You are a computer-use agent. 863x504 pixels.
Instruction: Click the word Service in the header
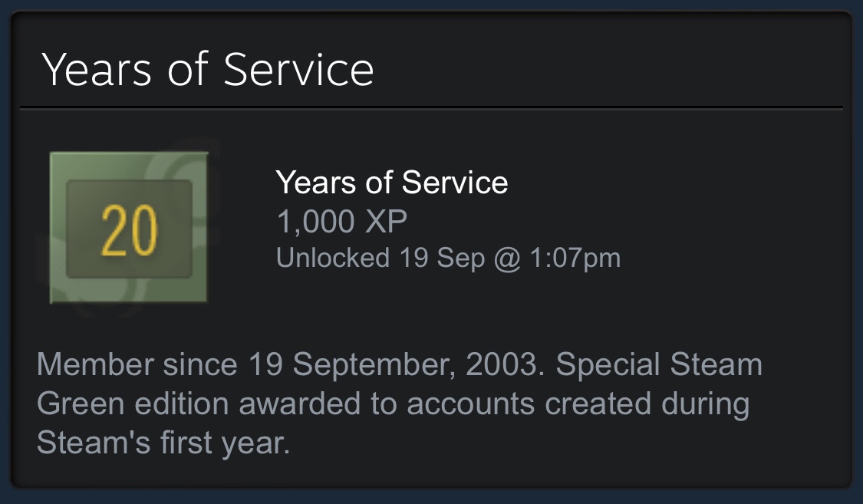[299, 69]
